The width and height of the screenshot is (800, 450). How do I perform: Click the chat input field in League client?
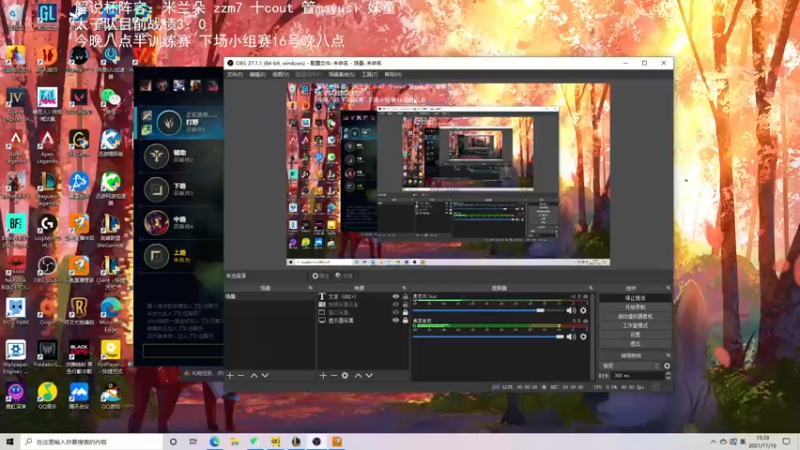click(x=183, y=351)
